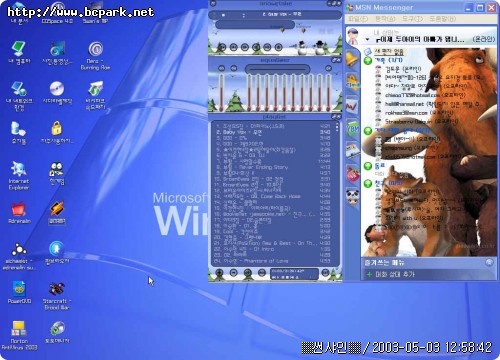
Task: Select the Winamp lightning desktop icon
Action: (57, 213)
